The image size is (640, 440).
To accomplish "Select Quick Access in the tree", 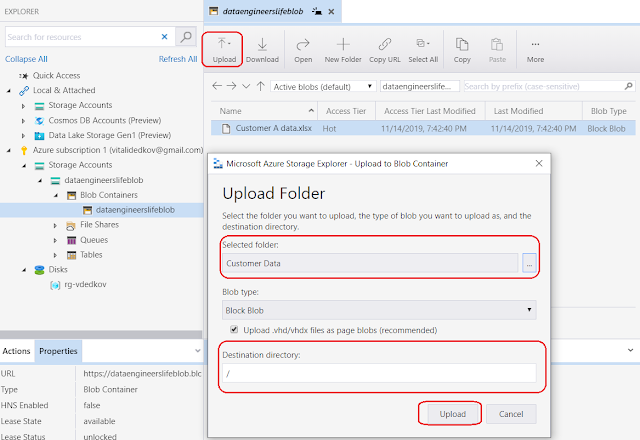I will point(56,76).
